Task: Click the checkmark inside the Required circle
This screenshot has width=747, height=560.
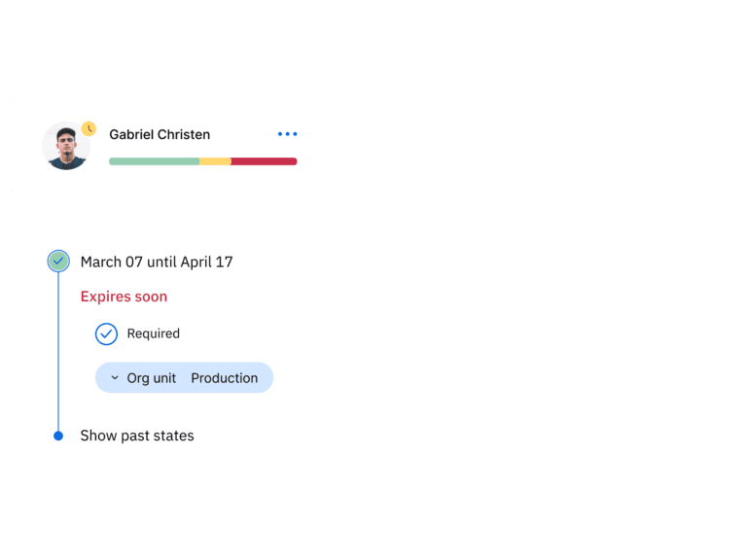Action: [x=106, y=333]
